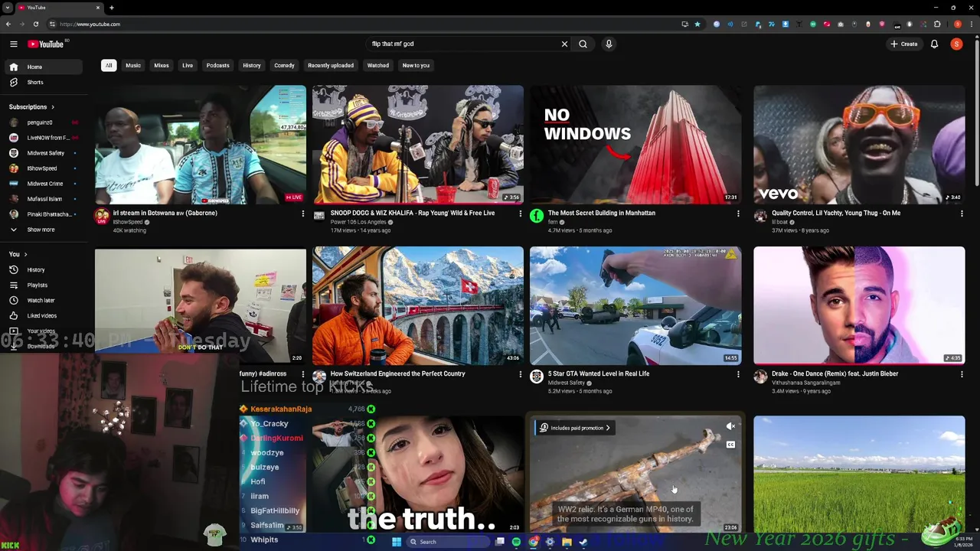Play the irl stream in Botswana thumbnail
Viewport: 980px width, 551px height.
pos(201,145)
